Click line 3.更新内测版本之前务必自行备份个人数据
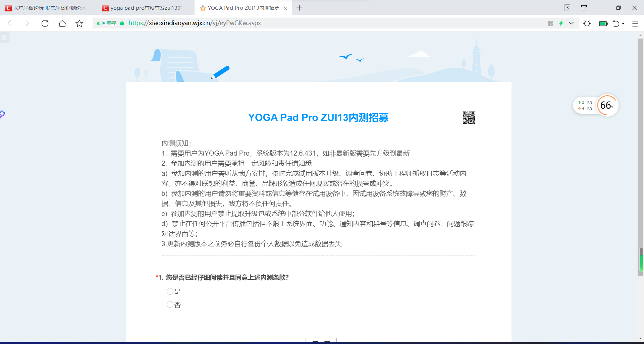 pos(252,244)
